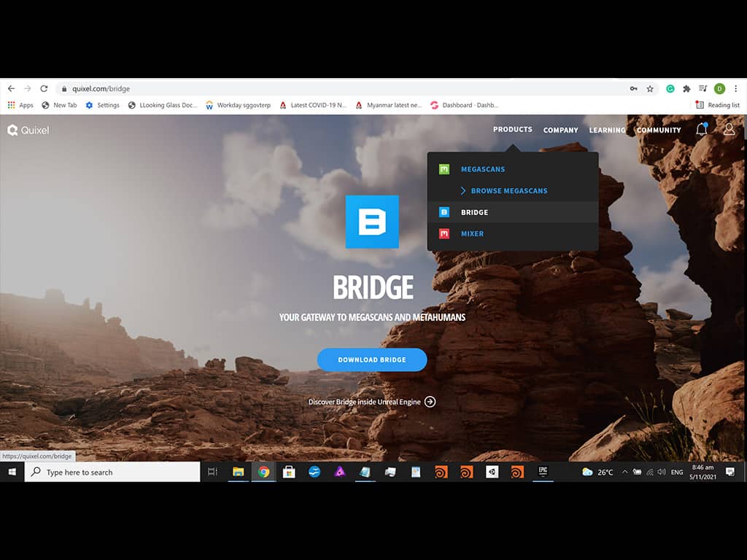The height and width of the screenshot is (560, 747).
Task: Click the Windows search box
Action: (112, 472)
